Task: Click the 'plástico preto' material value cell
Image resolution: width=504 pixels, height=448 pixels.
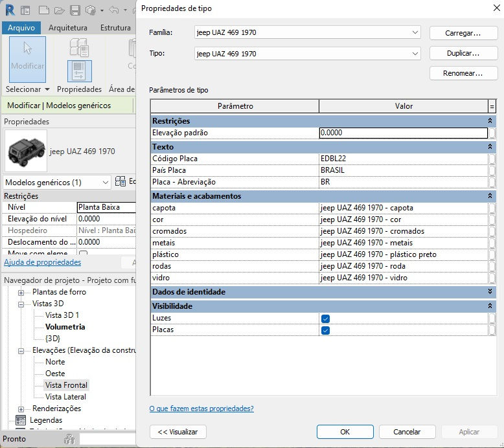Action: point(404,254)
